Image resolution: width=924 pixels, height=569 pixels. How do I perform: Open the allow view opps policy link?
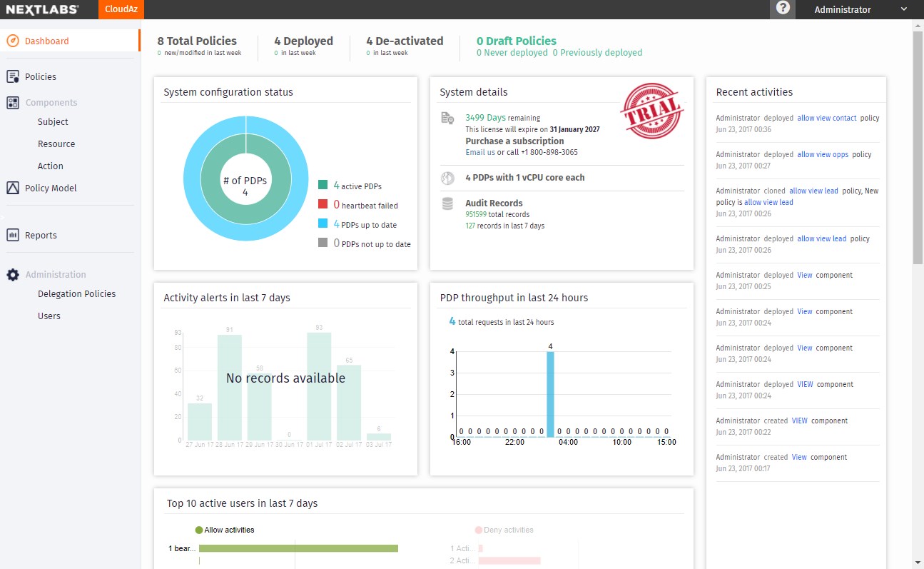(x=823, y=154)
